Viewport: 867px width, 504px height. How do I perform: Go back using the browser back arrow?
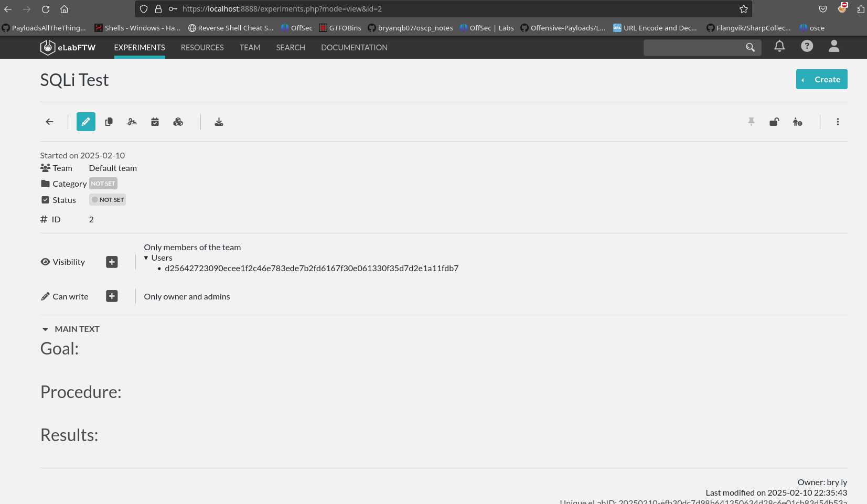[x=8, y=9]
